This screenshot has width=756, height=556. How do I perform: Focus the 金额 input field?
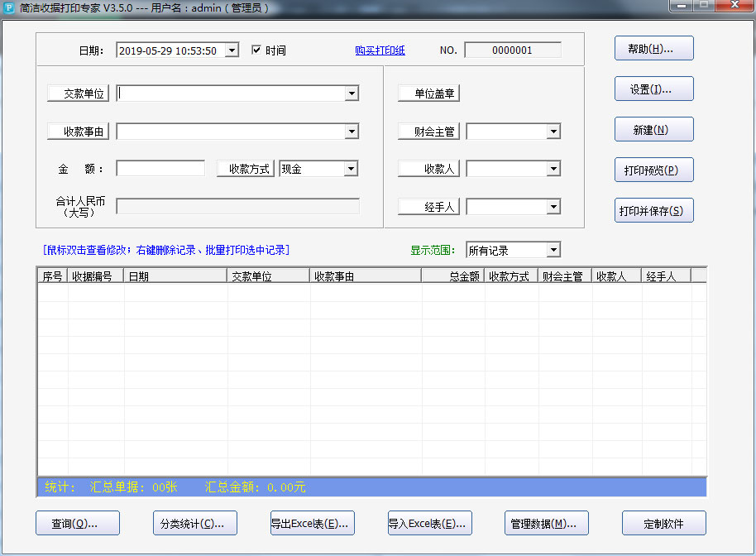(x=160, y=169)
